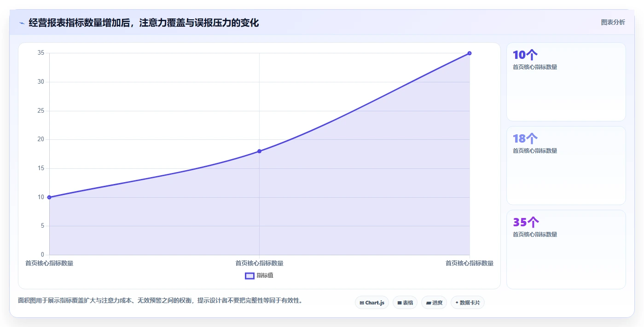The height and width of the screenshot is (327, 644).
Task: Click the y-axis label 30
Action: 41,82
